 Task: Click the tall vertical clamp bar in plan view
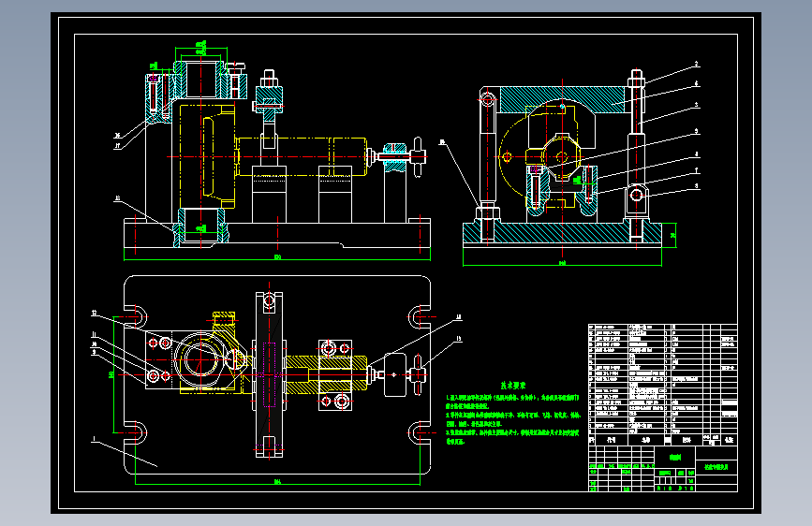(x=270, y=374)
